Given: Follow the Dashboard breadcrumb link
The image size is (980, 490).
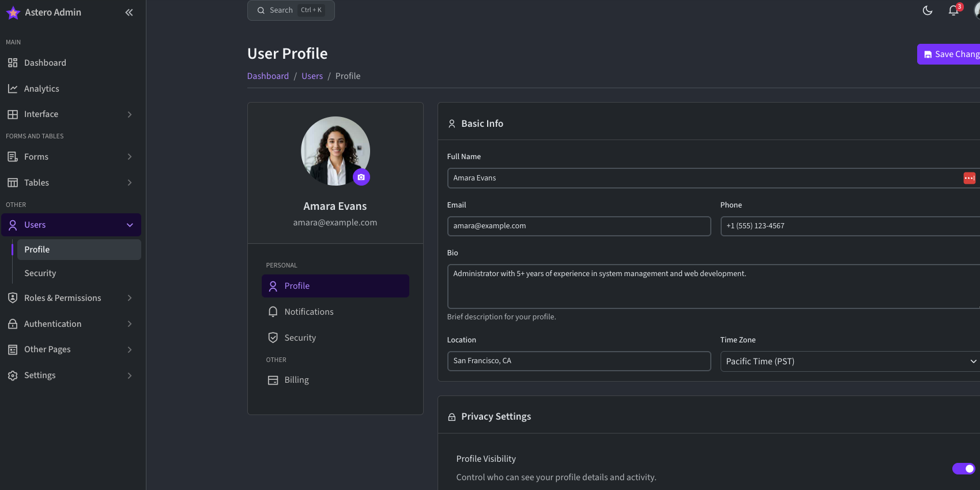Looking at the screenshot, I should click(268, 76).
